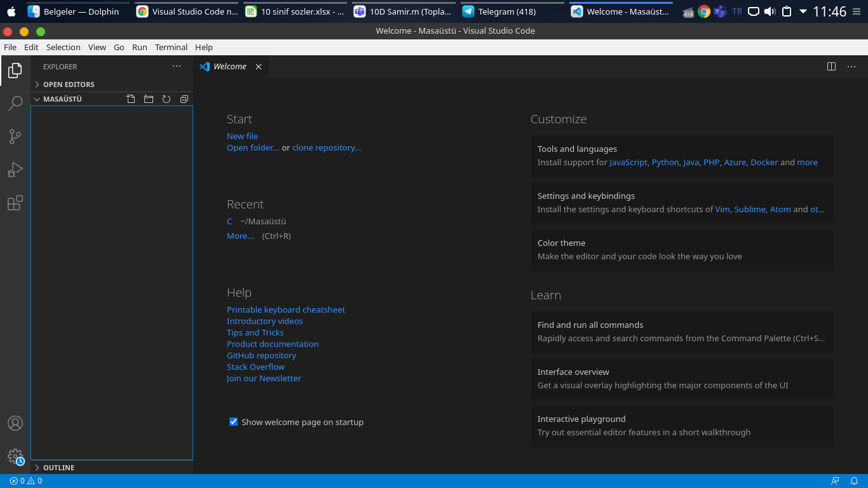Switch the TR keyboard layout indicator
Viewport: 868px width, 488px height.
pyautogui.click(x=737, y=11)
